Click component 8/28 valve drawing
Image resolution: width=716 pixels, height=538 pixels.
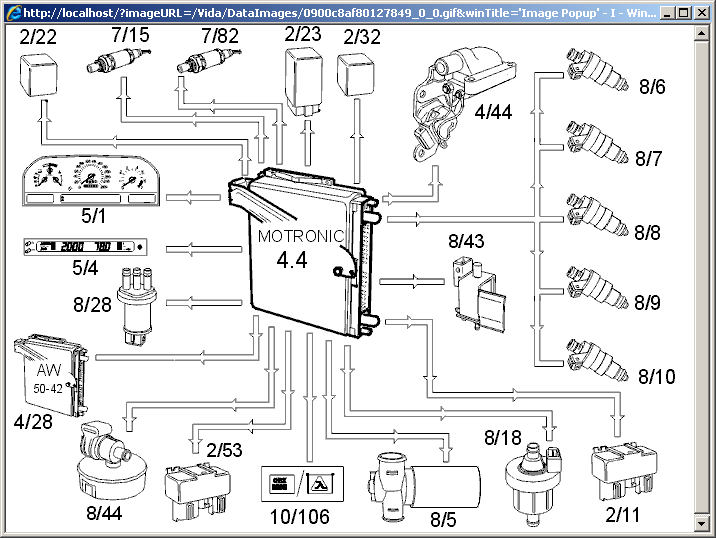[137, 306]
